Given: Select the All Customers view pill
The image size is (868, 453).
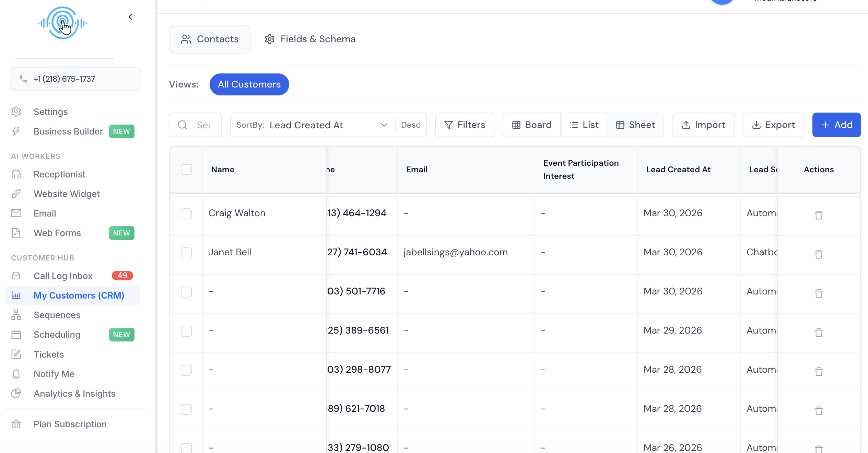Looking at the screenshot, I should click(x=249, y=84).
